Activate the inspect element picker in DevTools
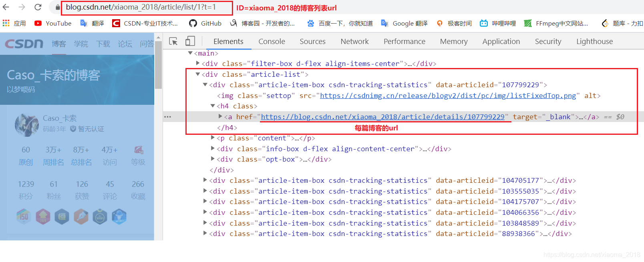The width and height of the screenshot is (644, 262). (x=173, y=41)
